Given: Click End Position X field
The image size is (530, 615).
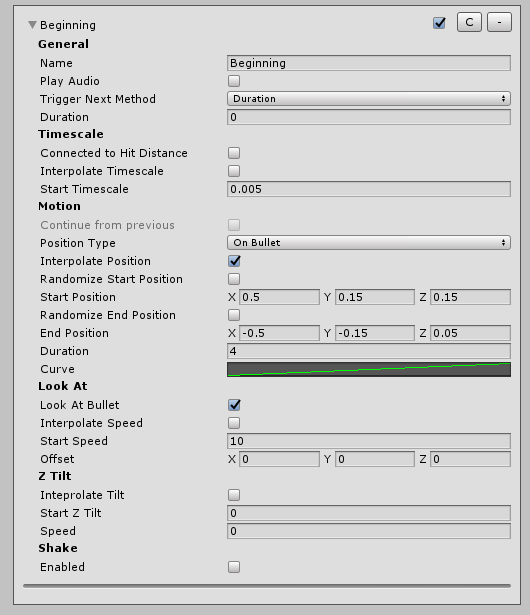Looking at the screenshot, I should pos(279,333).
